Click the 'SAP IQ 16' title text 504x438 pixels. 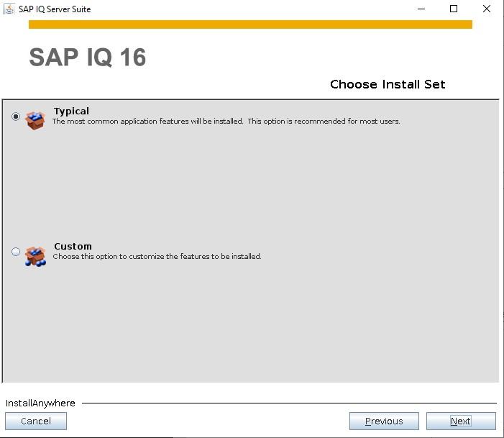pyautogui.click(x=88, y=58)
